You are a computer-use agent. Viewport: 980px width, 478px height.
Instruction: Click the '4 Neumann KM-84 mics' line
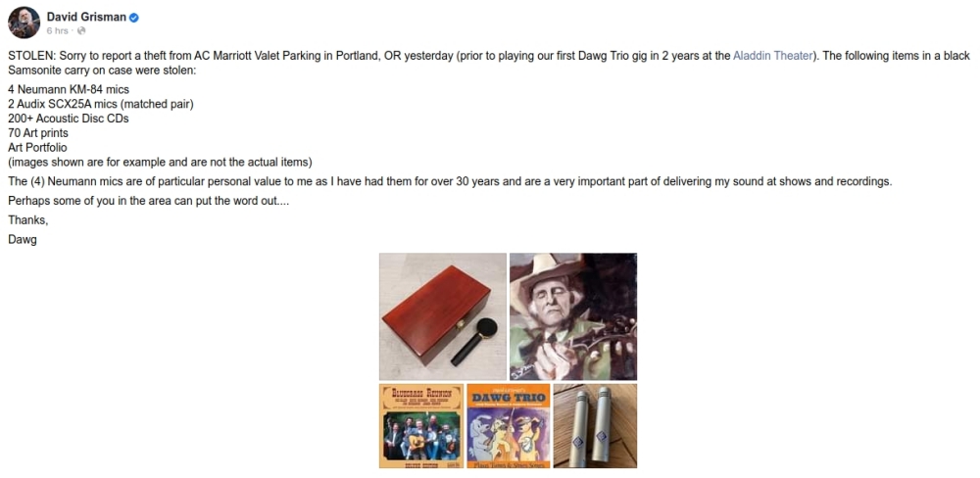69,89
